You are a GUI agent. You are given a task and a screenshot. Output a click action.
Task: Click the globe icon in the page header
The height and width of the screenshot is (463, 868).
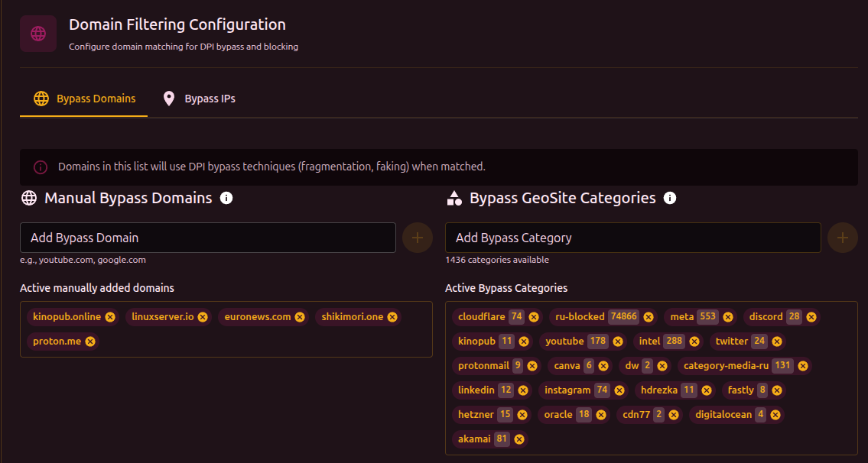(38, 34)
